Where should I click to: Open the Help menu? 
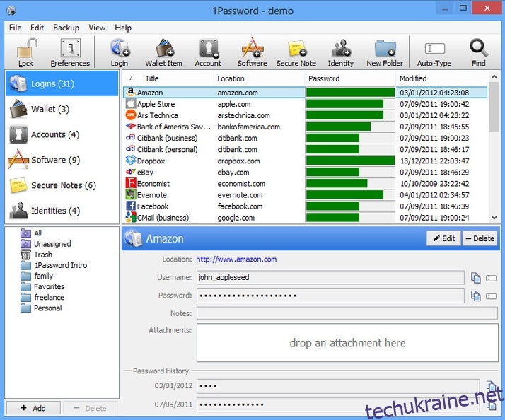point(123,28)
